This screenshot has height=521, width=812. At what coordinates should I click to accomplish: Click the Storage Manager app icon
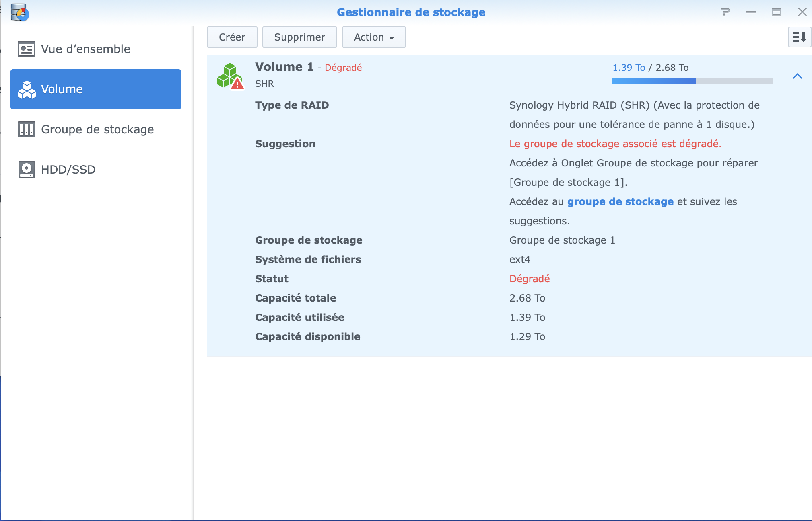(x=19, y=12)
